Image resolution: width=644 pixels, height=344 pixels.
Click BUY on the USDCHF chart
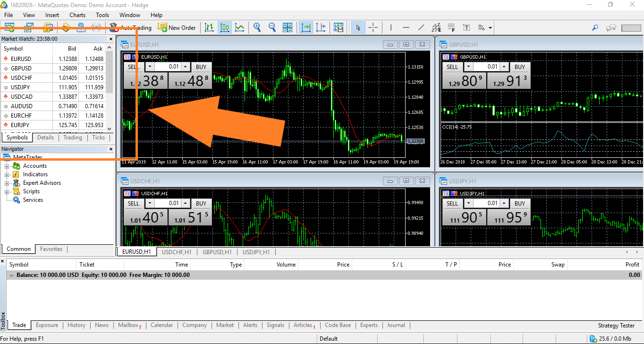click(201, 204)
